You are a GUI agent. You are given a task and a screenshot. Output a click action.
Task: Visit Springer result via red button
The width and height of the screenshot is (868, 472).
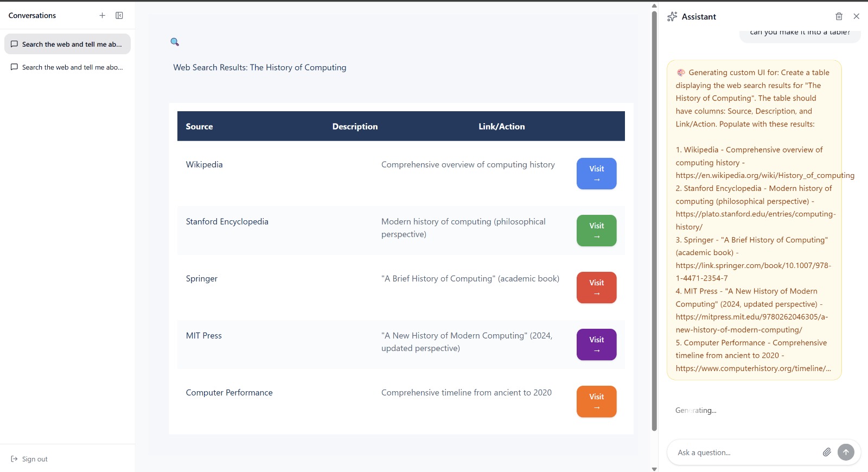596,288
